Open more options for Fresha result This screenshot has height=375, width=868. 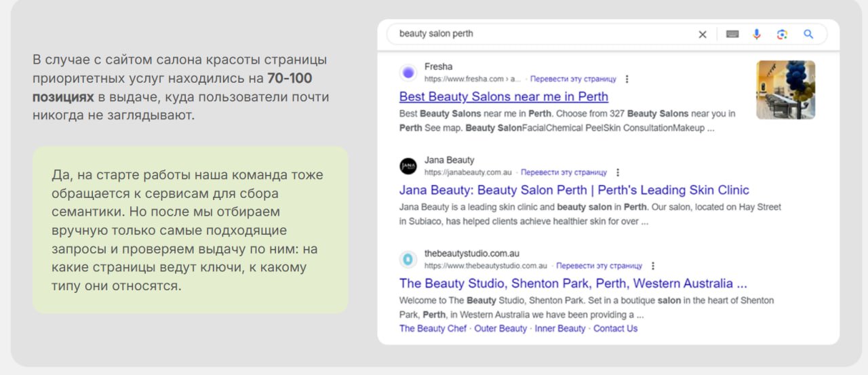[627, 79]
